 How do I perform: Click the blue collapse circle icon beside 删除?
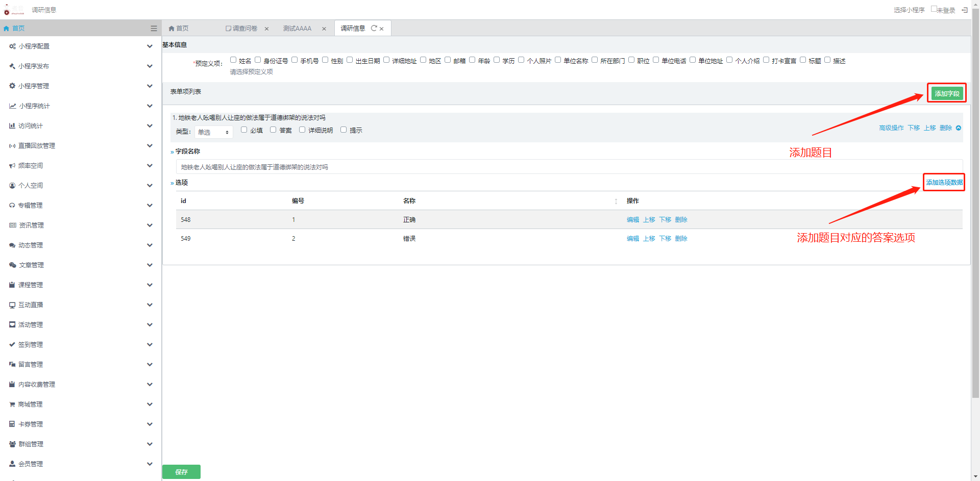point(959,128)
